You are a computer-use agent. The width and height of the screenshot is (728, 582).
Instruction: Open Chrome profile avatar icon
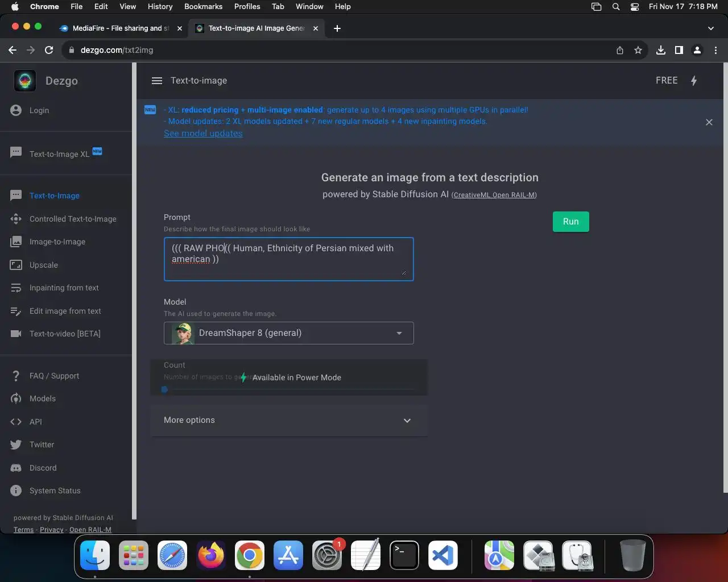coord(697,50)
